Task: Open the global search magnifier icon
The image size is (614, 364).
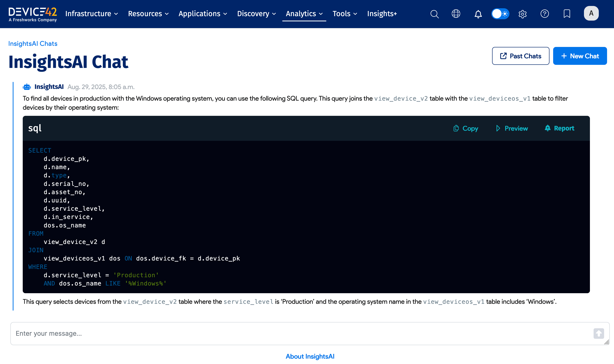Action: click(434, 14)
